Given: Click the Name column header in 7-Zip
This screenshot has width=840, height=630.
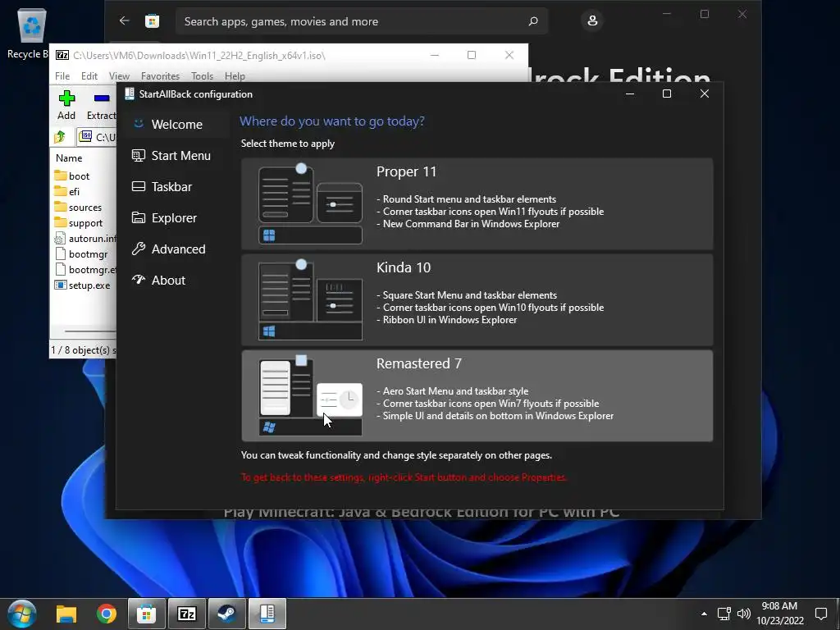Looking at the screenshot, I should 69,158.
